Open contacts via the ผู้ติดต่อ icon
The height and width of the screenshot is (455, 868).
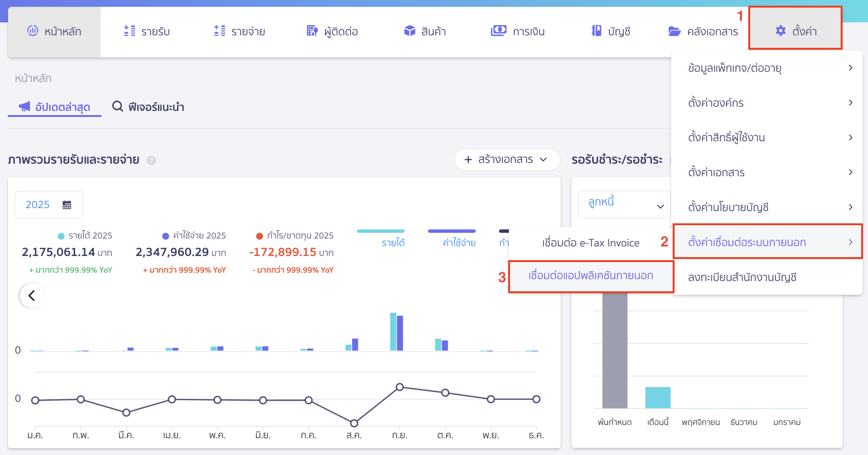(312, 30)
